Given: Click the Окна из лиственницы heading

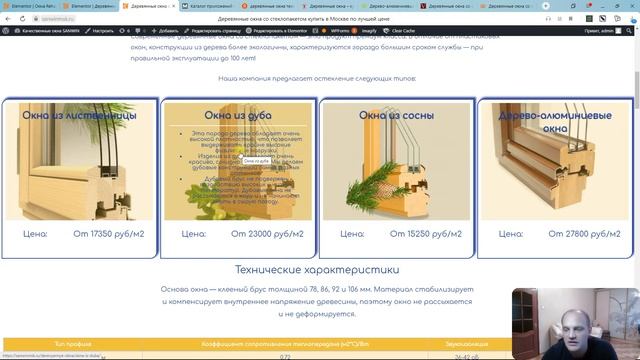Looking at the screenshot, I should tap(80, 116).
